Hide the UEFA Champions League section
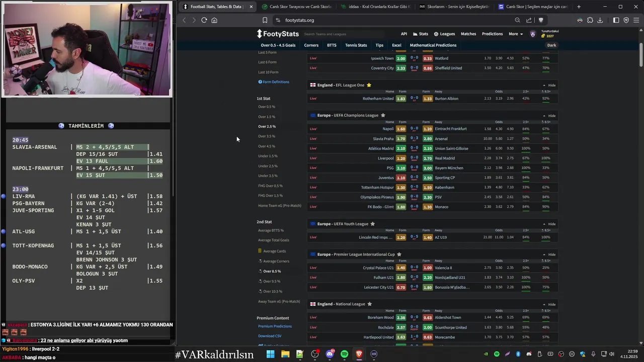The image size is (644, 362). 549,116
